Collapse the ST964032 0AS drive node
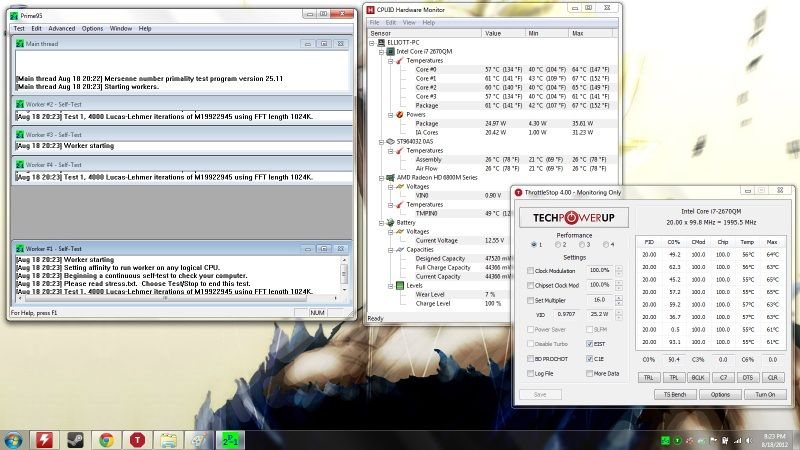Screen dimensions: 800x450 tap(381, 142)
